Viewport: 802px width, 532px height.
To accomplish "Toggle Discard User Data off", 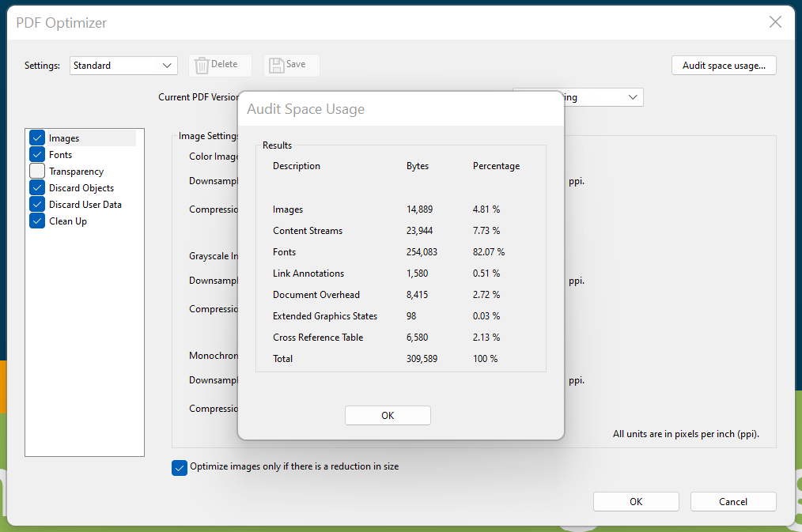I will pos(36,204).
